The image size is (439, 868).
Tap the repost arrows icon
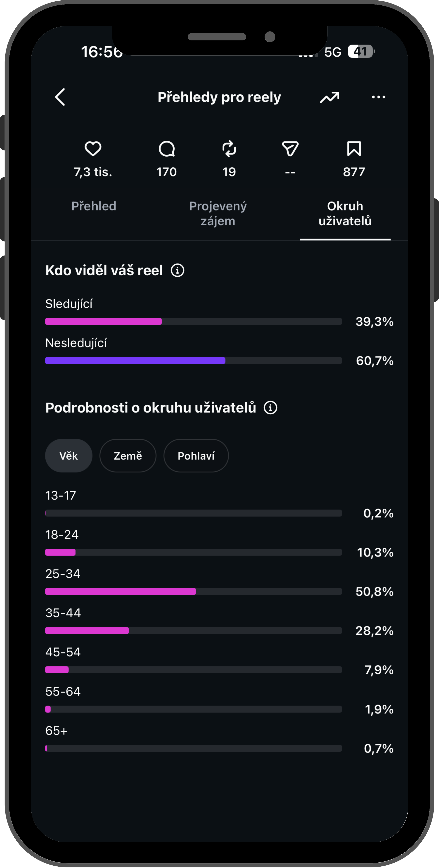(229, 149)
